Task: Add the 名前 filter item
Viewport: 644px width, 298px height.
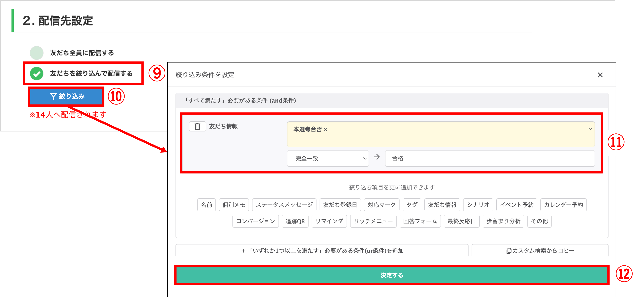Action: coord(206,205)
